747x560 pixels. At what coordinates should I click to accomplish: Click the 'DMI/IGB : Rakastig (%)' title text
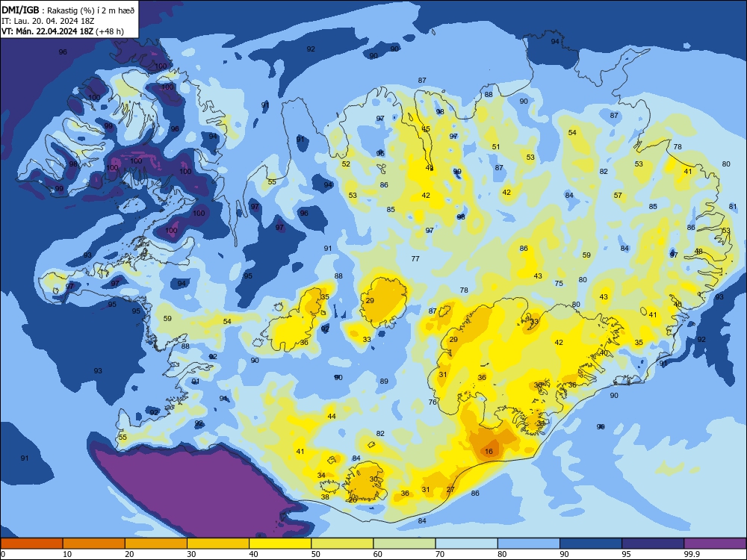coord(68,10)
